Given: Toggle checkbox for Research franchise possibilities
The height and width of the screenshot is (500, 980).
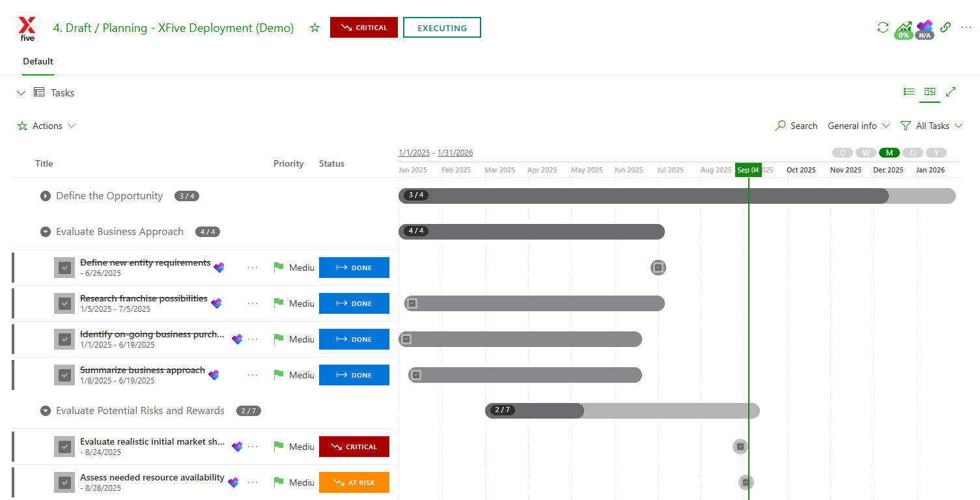Looking at the screenshot, I should (64, 303).
